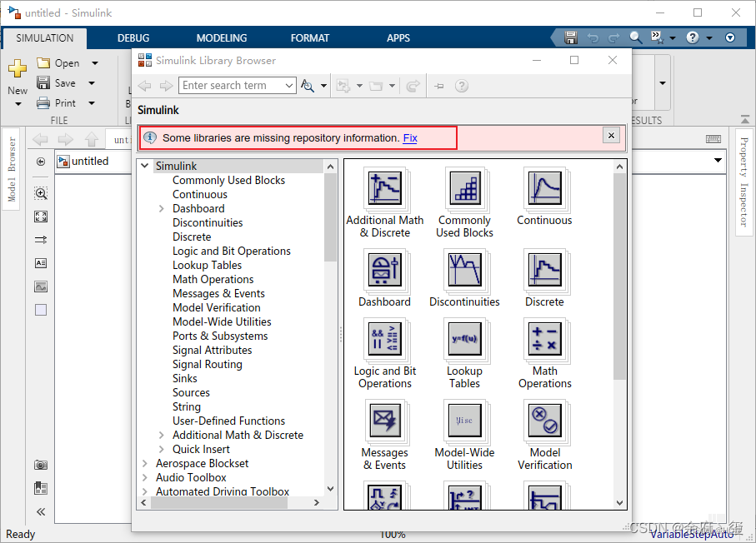
Task: Open the Model Verification library icon
Action: [x=545, y=421]
